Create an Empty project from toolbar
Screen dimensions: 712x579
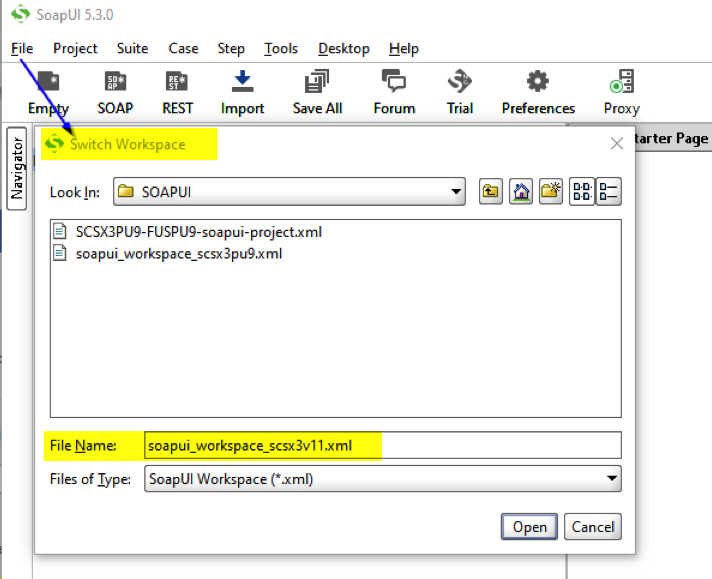pos(48,82)
